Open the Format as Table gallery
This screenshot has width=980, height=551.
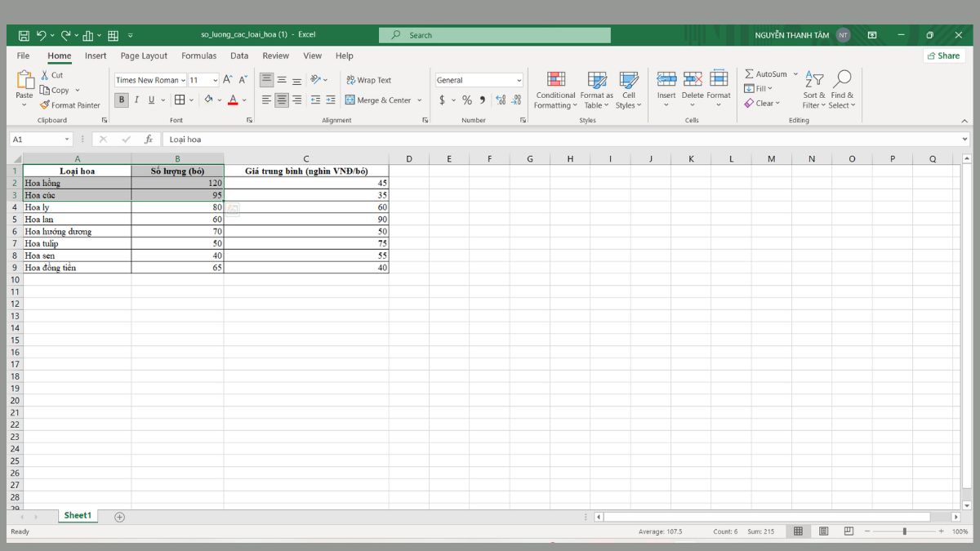[x=597, y=90]
